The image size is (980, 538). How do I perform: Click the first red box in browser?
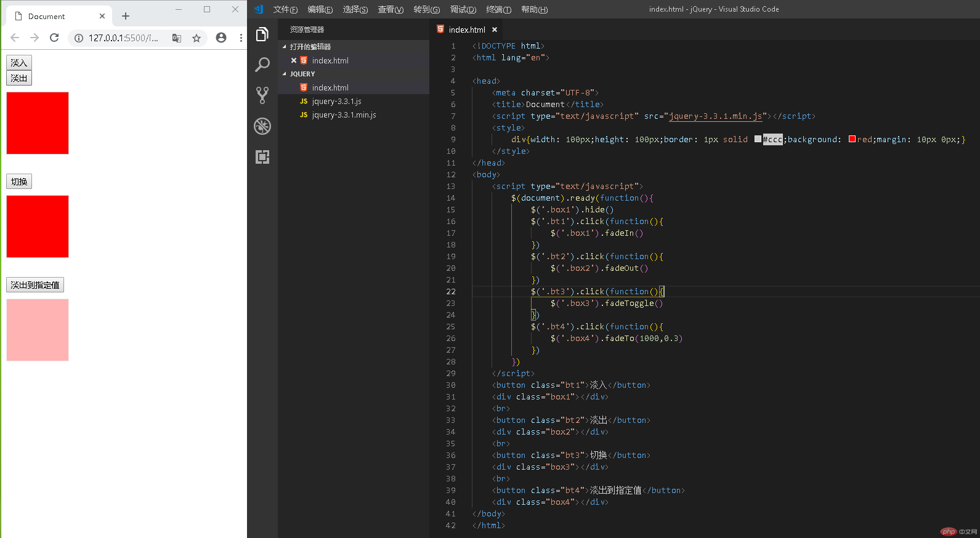(38, 123)
